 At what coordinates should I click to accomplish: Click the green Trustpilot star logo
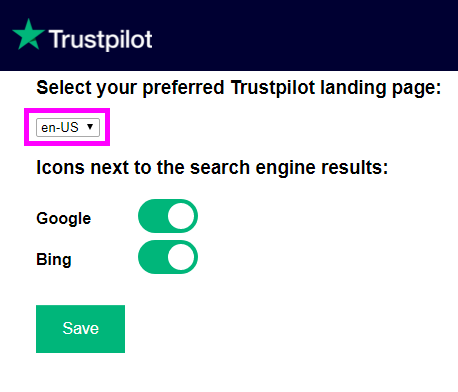pyautogui.click(x=28, y=35)
